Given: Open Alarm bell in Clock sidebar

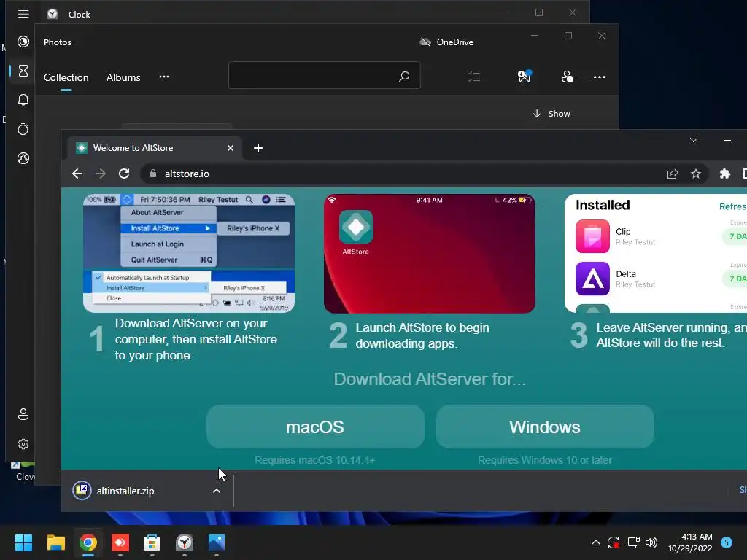Looking at the screenshot, I should tap(23, 100).
